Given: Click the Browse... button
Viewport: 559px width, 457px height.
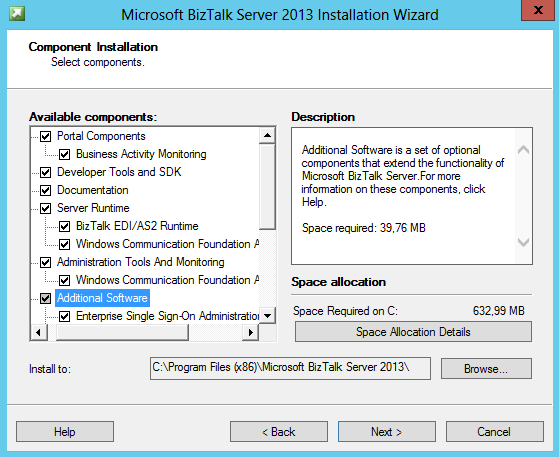Looking at the screenshot, I should (x=486, y=369).
